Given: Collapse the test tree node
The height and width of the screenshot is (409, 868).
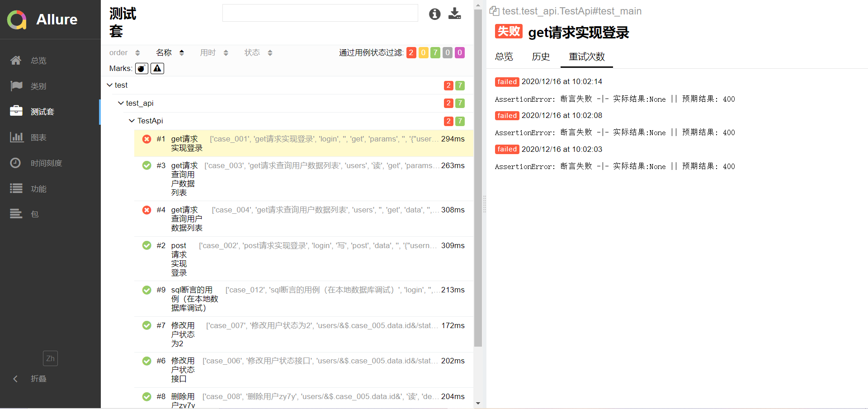Looking at the screenshot, I should point(110,85).
